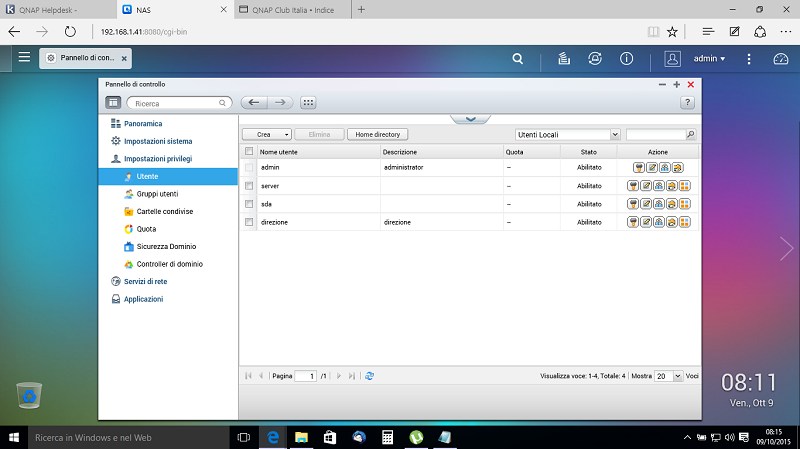Click the QNAP search magnifier in header

[517, 59]
